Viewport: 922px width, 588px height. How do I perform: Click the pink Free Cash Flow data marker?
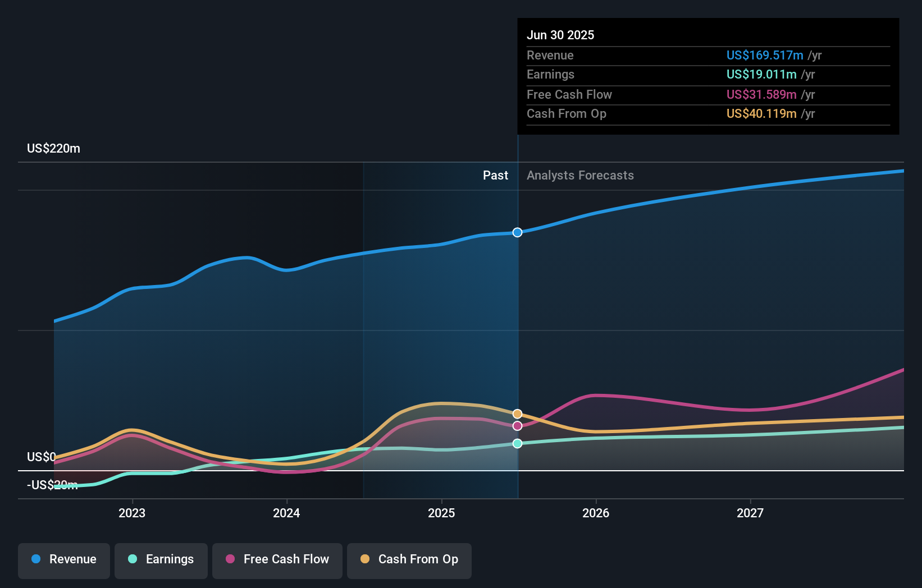point(518,426)
